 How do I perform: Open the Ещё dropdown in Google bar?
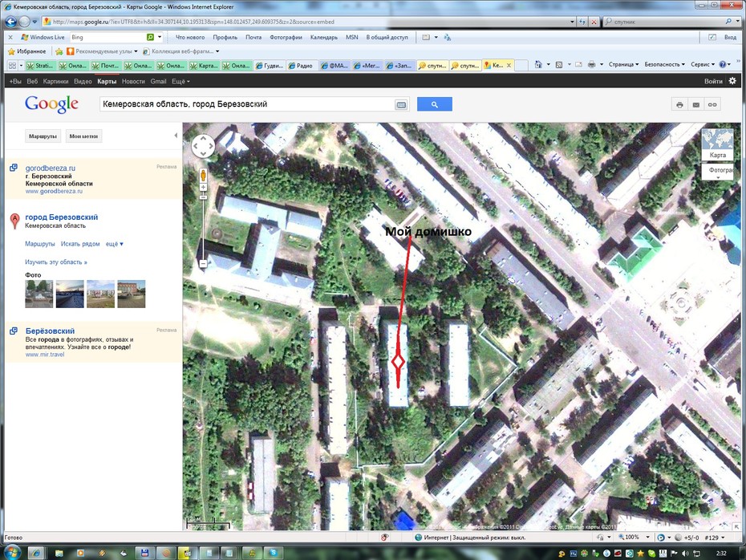point(180,81)
